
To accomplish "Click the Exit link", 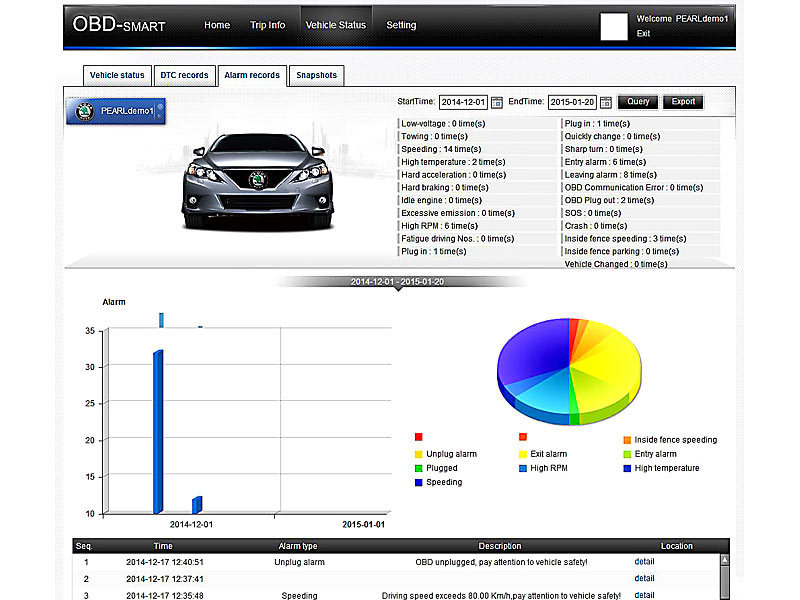I will click(643, 34).
